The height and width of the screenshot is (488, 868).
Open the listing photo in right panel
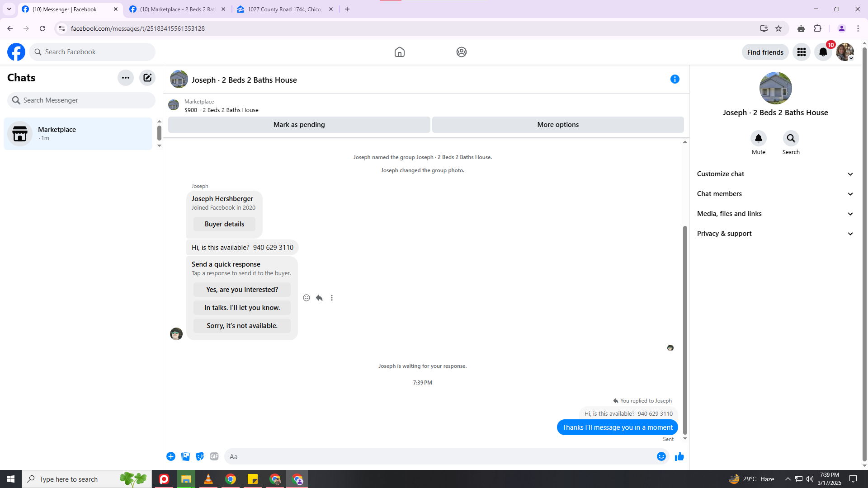(776, 88)
